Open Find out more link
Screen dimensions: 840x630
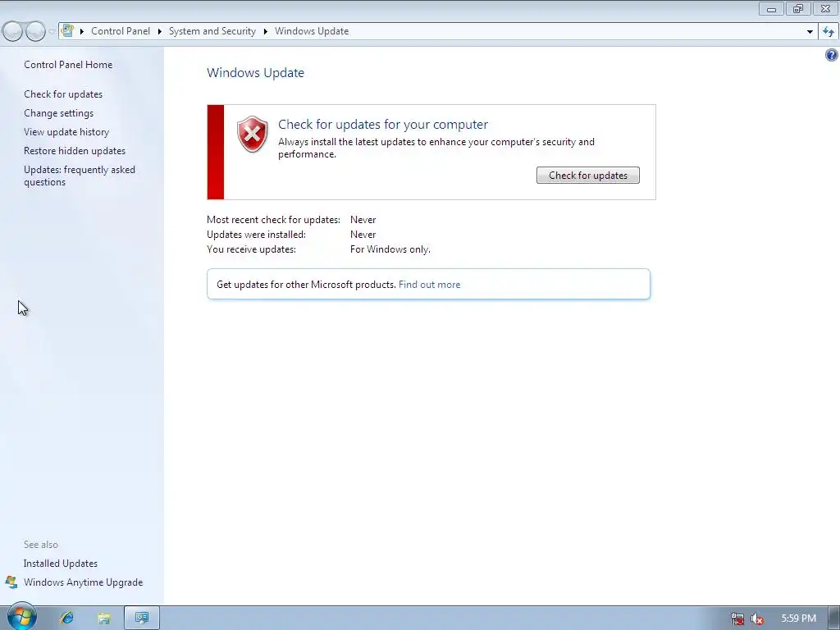[x=430, y=285]
